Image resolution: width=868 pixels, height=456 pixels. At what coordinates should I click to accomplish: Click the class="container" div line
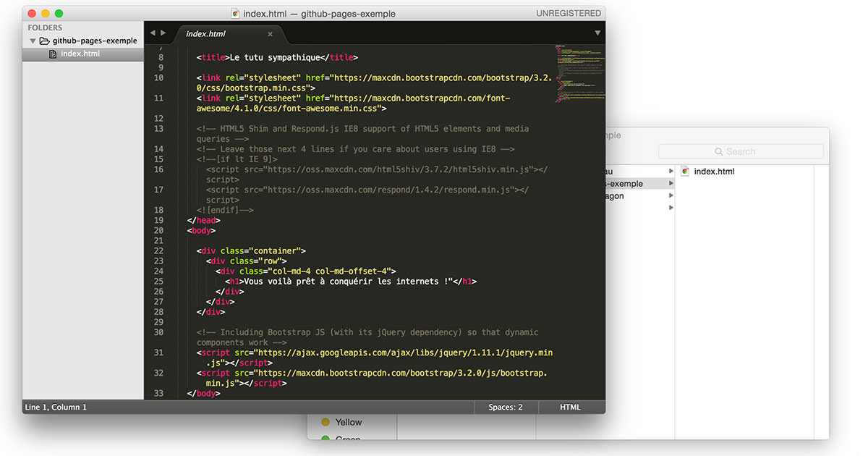(251, 250)
